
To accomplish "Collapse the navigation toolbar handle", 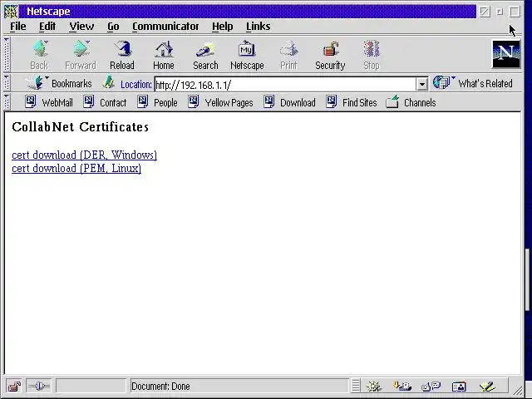I will click(x=7, y=54).
